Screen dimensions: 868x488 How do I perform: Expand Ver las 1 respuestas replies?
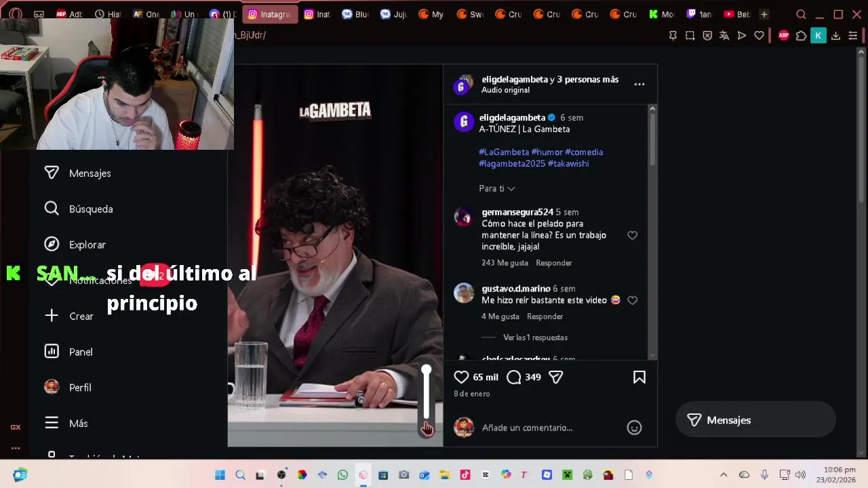535,338
